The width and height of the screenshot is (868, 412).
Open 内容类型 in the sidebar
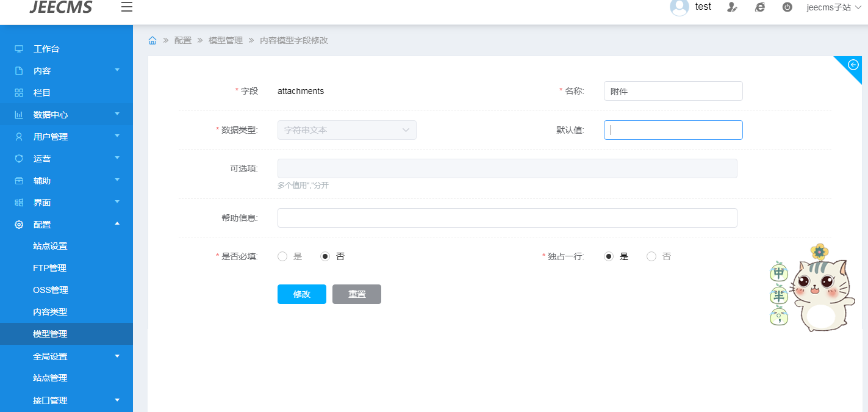pos(50,312)
